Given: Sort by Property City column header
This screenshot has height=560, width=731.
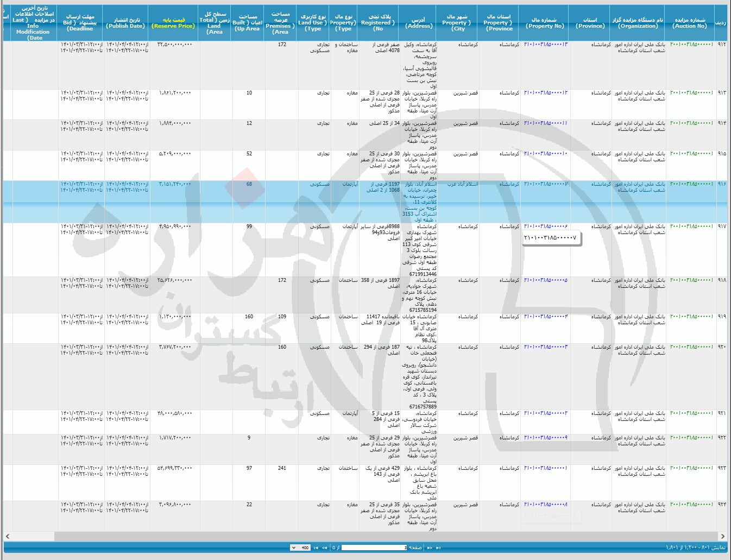Looking at the screenshot, I should pos(457,23).
